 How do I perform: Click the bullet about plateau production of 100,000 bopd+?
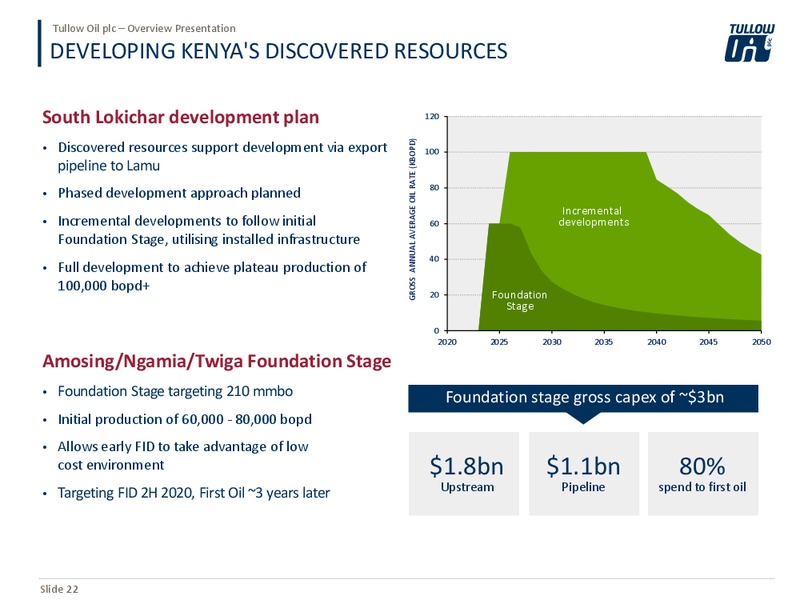pyautogui.click(x=212, y=277)
